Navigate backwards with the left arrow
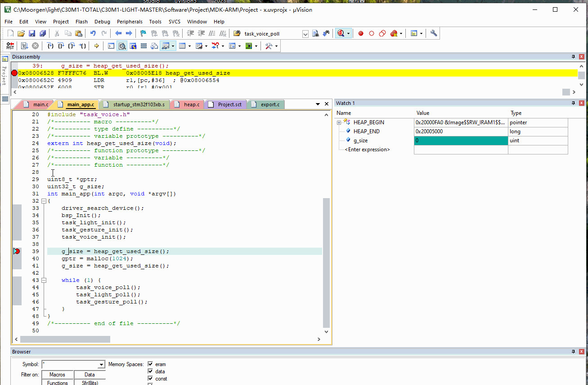The width and height of the screenshot is (588, 385). pos(118,33)
